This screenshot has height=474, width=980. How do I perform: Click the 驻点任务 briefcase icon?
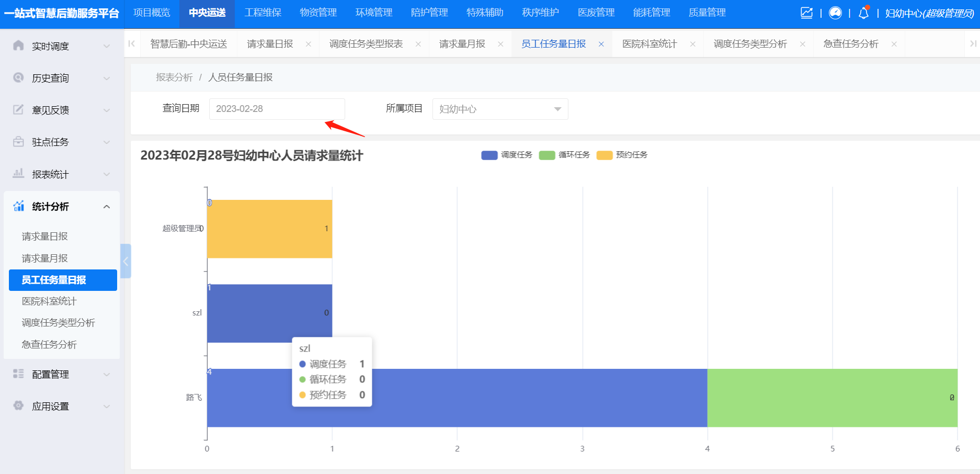click(x=18, y=141)
